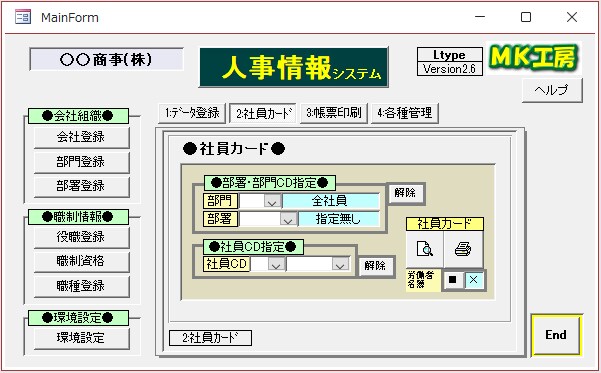The height and width of the screenshot is (373, 601).
Task: Click the 部門 field label
Action: point(220,201)
